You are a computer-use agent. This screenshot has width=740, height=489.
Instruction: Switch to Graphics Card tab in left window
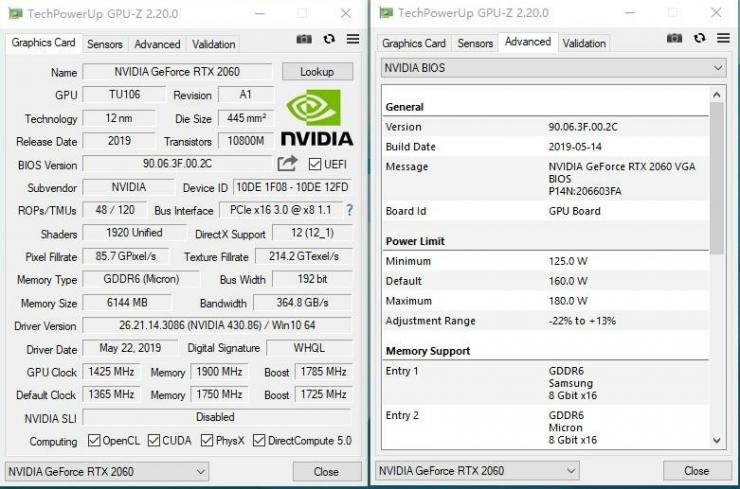pos(43,43)
